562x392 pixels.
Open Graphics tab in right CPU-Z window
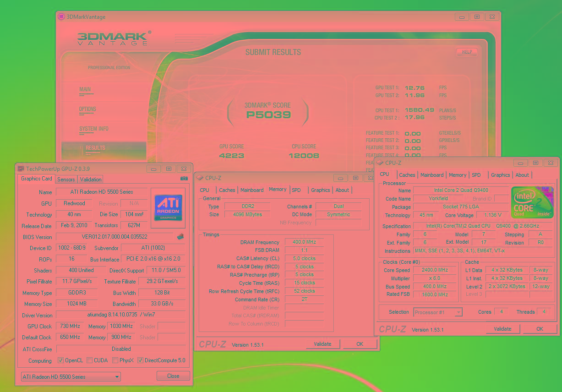501,175
